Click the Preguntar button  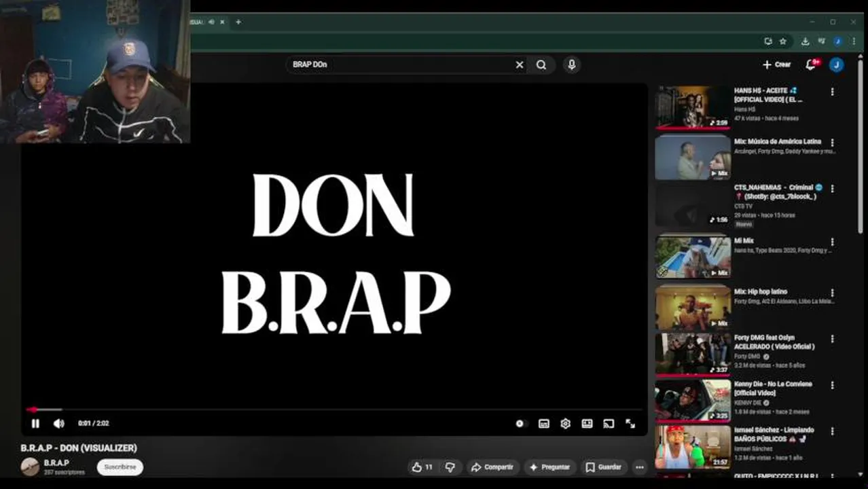pos(549,467)
